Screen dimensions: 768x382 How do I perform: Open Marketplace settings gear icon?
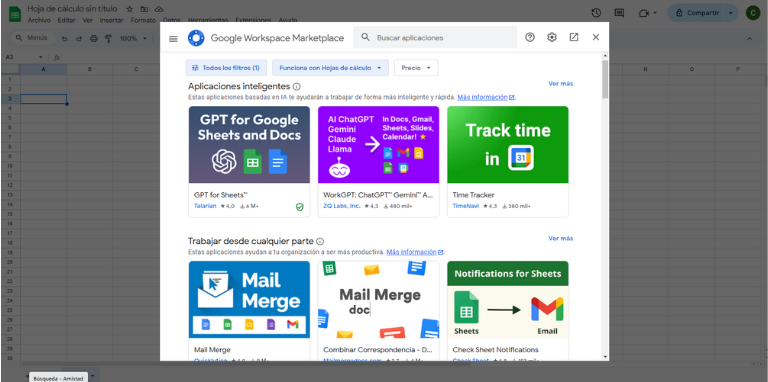tap(552, 37)
